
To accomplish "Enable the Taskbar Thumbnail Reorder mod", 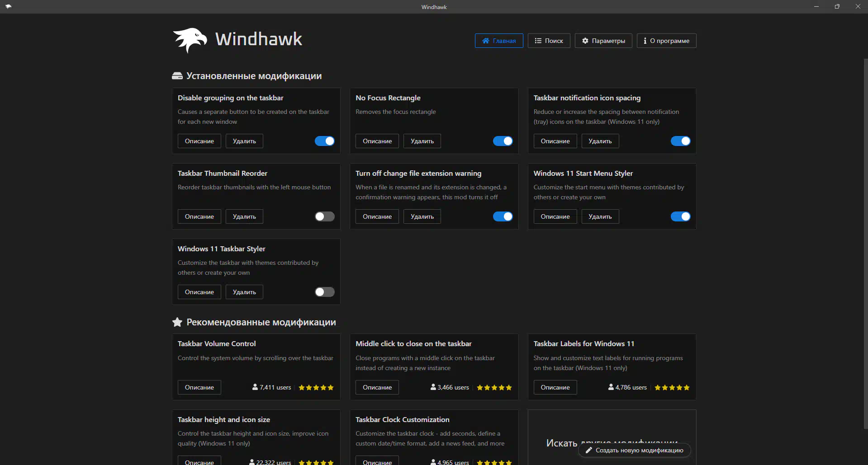I will (x=325, y=216).
